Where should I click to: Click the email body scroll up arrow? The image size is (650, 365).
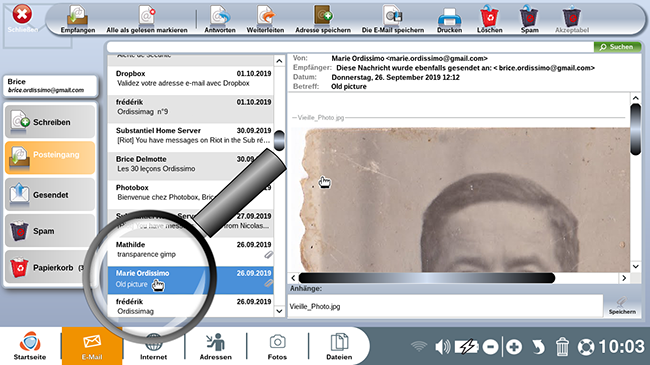[635, 99]
